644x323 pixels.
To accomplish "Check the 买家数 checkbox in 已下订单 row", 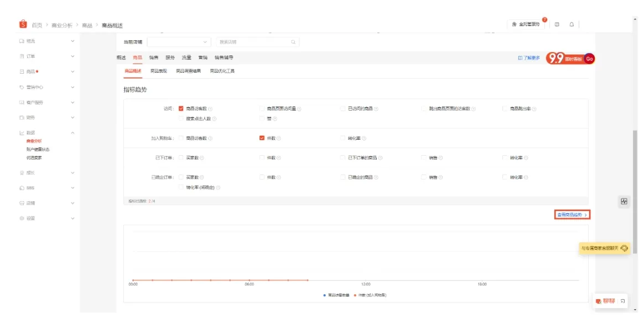I will [x=181, y=156].
